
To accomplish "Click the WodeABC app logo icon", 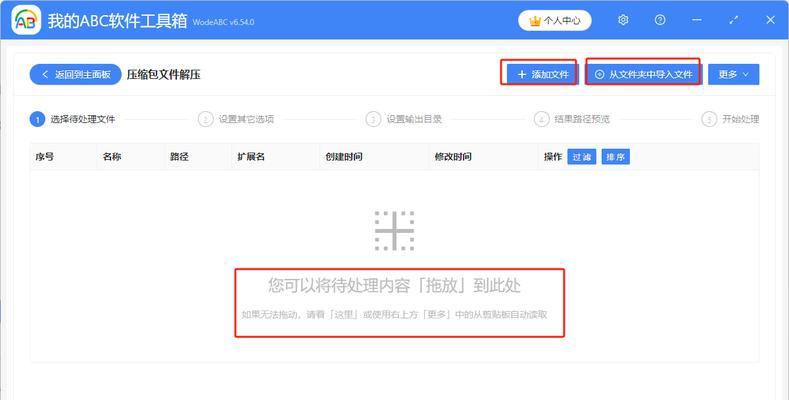I will (26, 20).
